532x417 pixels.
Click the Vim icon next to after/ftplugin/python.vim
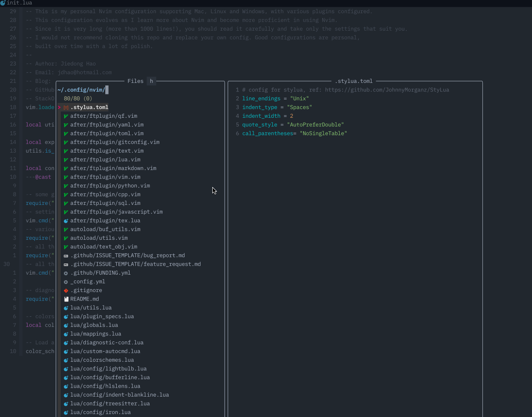[x=65, y=186]
